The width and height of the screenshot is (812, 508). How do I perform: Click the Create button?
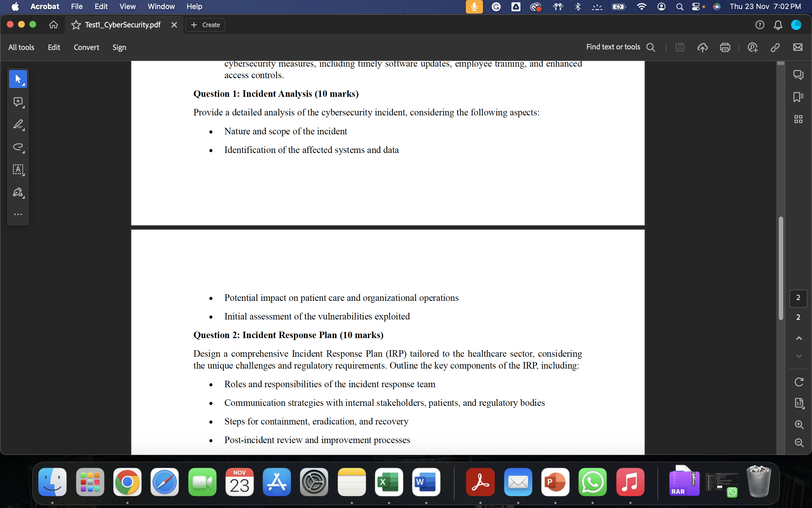coord(205,25)
